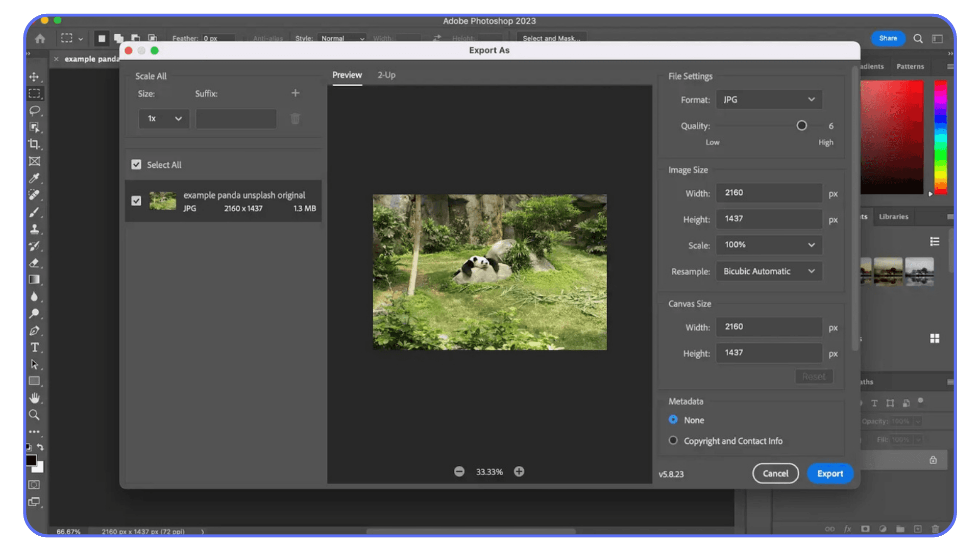This screenshot has width=980, height=551.
Task: Add a new scale size with plus
Action: coord(295,93)
